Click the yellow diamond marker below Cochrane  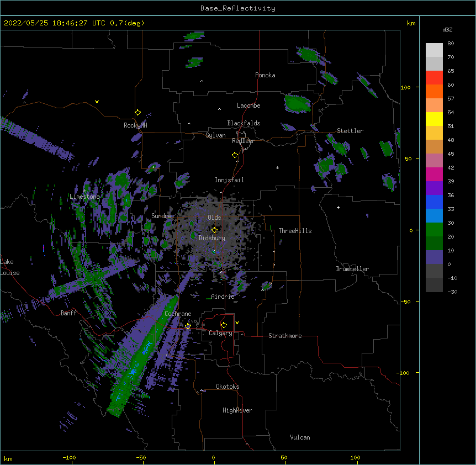pyautogui.click(x=188, y=326)
